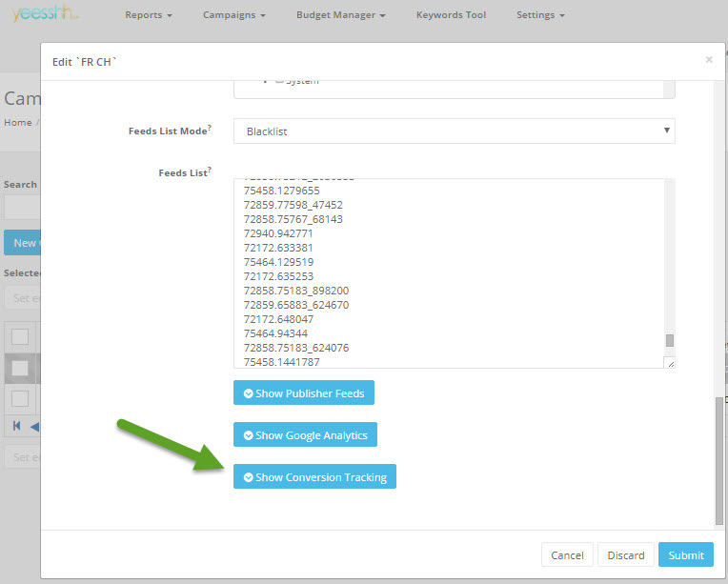Image resolution: width=728 pixels, height=584 pixels.
Task: Select feed entry 72172.648047
Action: (x=278, y=319)
